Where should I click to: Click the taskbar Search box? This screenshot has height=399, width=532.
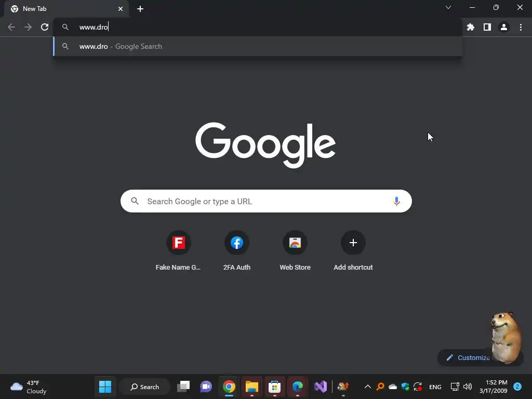(145, 387)
